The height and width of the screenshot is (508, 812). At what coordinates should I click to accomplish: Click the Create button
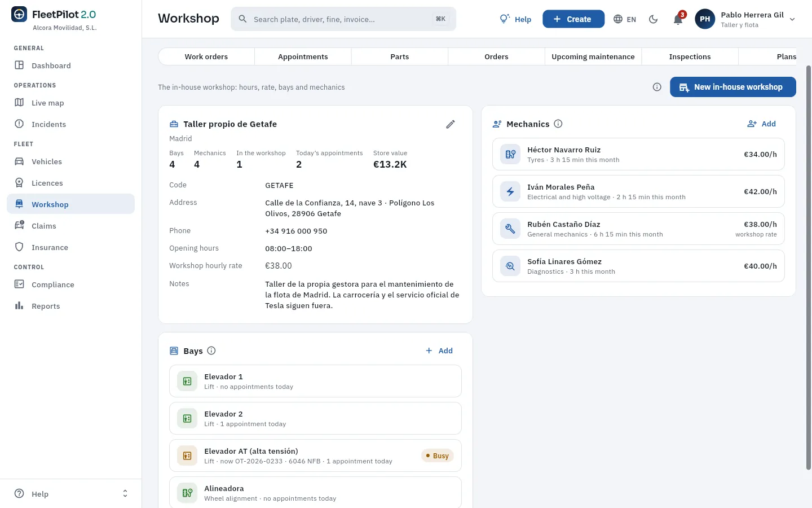[x=573, y=19]
